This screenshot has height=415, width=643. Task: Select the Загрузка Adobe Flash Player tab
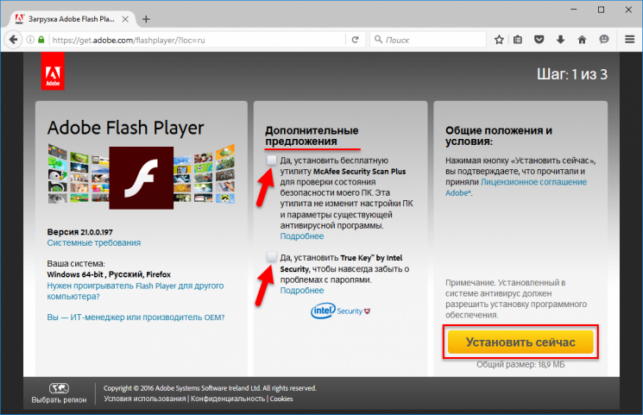coord(71,19)
